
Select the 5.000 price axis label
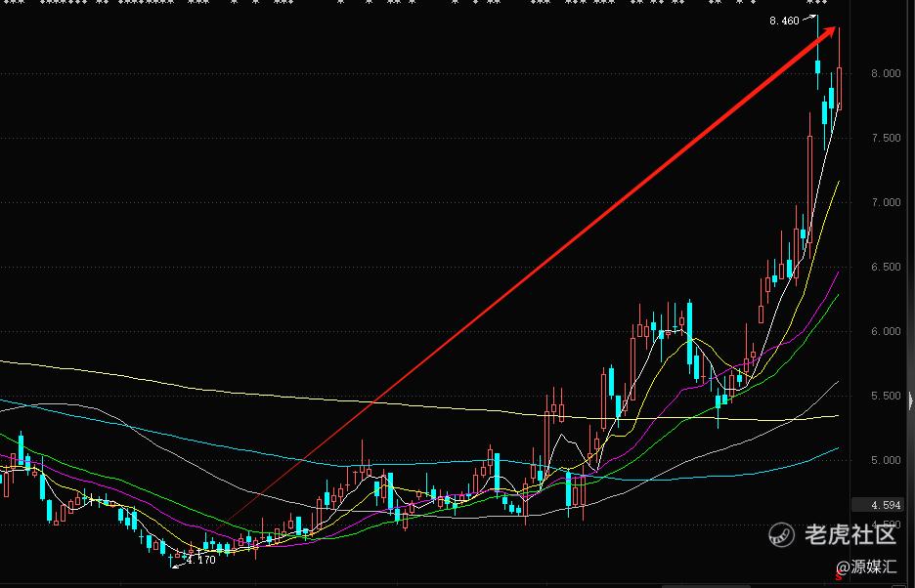tap(886, 460)
